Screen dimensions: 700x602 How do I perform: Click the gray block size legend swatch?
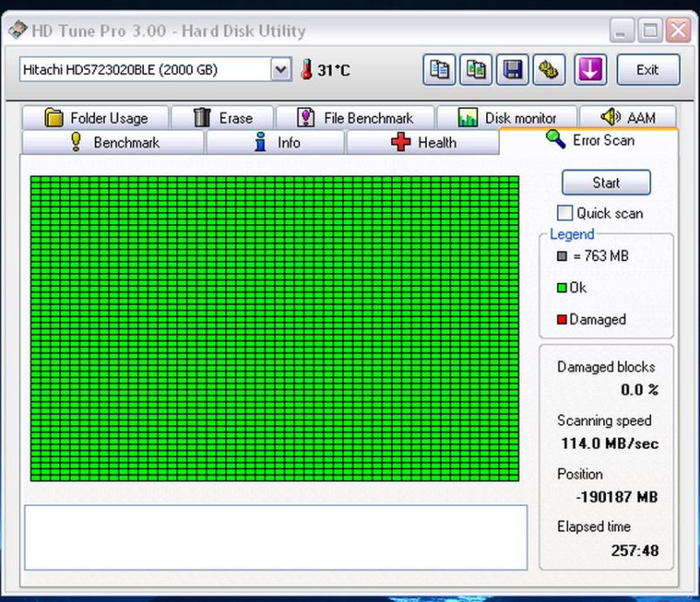point(562,257)
